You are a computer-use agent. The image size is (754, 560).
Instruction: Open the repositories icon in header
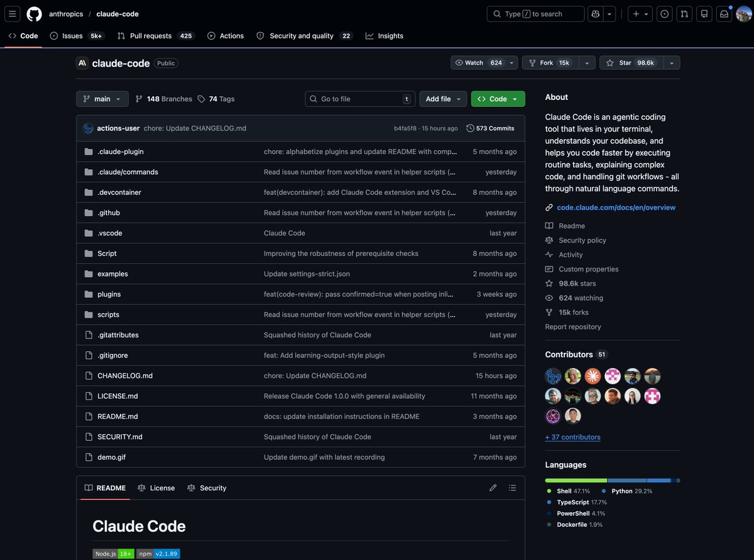[x=704, y=14]
